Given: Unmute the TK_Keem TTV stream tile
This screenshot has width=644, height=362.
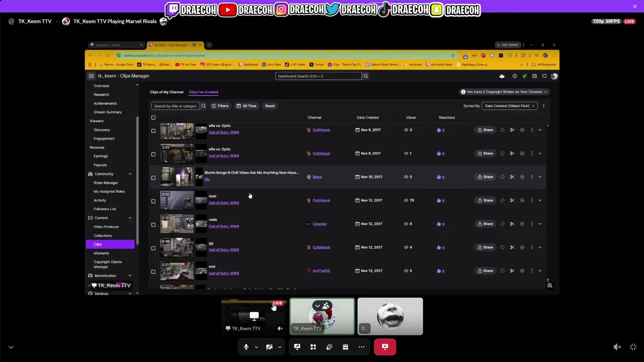Looking at the screenshot, I should click(280, 328).
